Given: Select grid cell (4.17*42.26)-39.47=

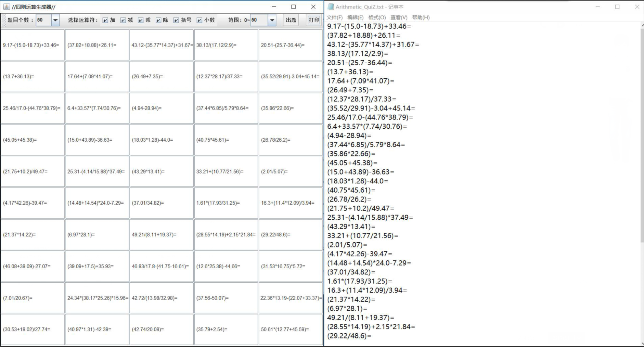Looking at the screenshot, I should (x=33, y=203).
